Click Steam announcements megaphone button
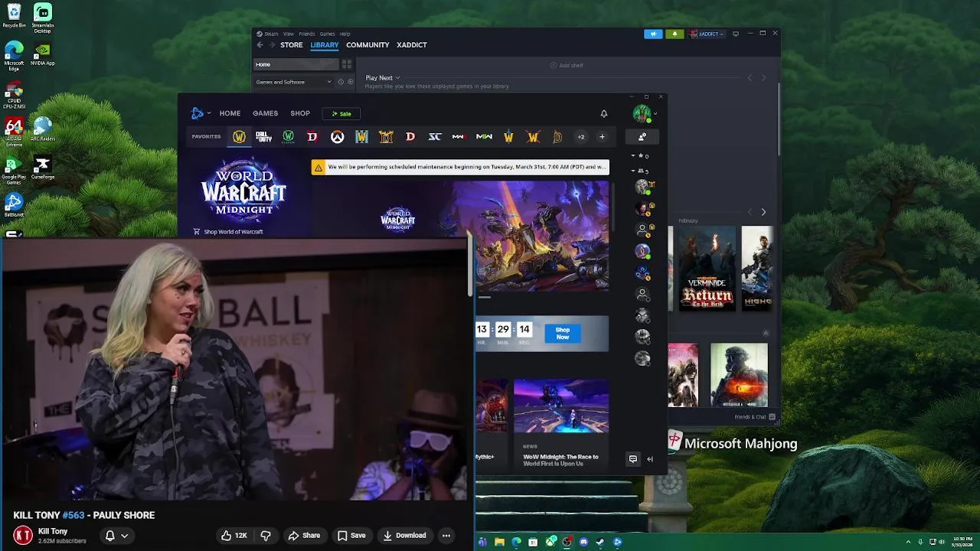Screen dimensions: 980x551 click(x=653, y=34)
